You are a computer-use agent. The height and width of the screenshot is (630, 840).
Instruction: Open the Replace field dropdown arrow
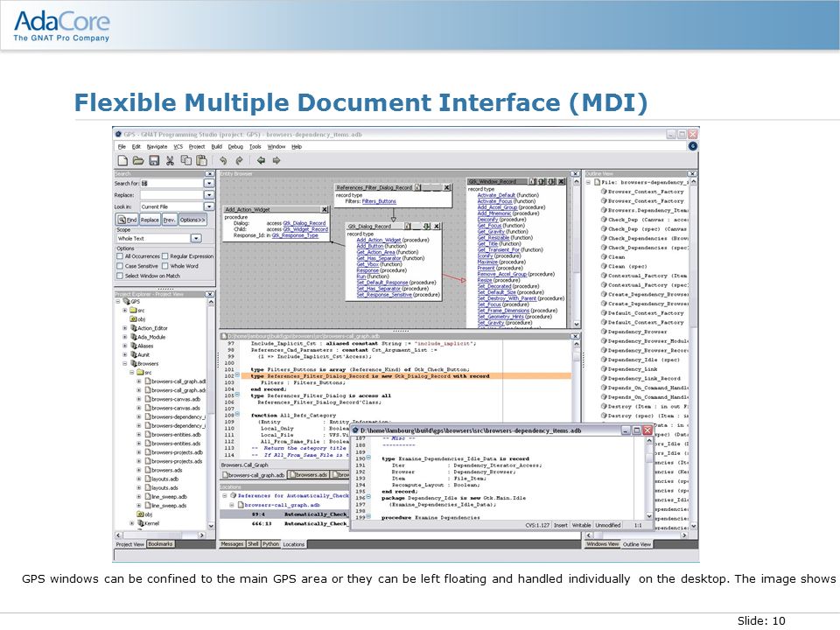pyautogui.click(x=209, y=195)
